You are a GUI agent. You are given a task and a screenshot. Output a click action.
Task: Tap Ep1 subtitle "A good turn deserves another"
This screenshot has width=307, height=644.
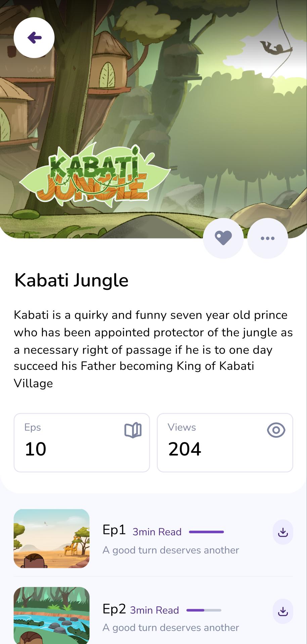(171, 550)
